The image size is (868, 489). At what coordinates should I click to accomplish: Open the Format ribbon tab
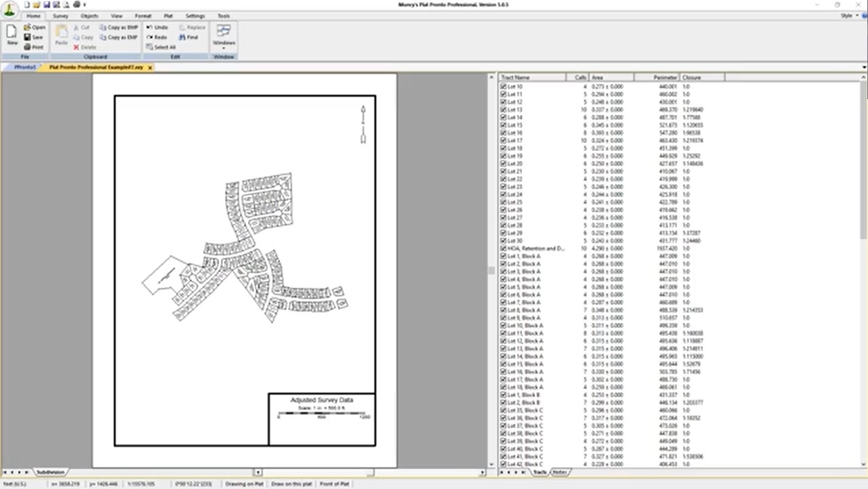pos(143,16)
